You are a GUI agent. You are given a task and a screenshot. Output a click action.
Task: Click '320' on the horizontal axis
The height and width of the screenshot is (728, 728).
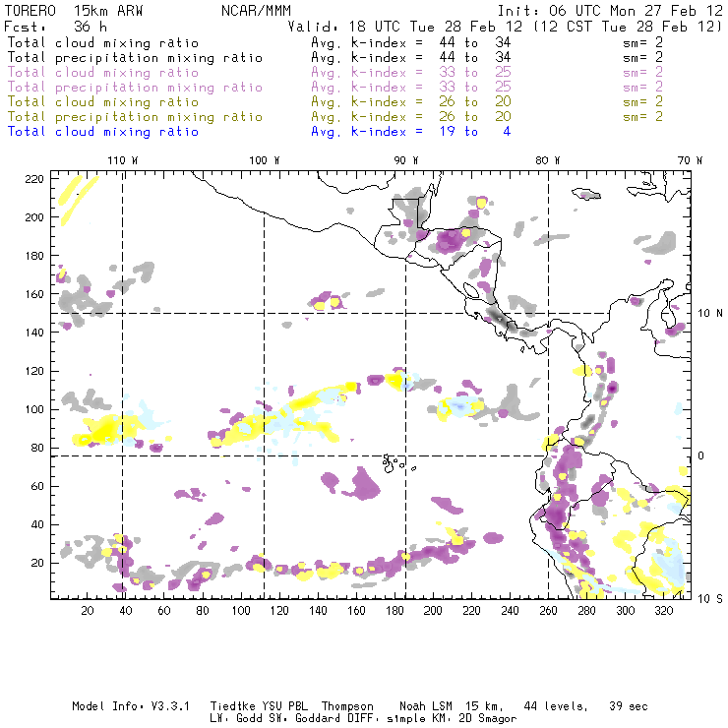pyautogui.click(x=663, y=611)
